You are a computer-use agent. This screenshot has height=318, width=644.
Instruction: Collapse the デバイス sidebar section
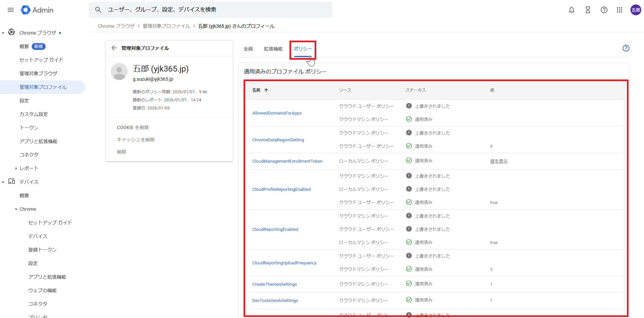coord(3,182)
